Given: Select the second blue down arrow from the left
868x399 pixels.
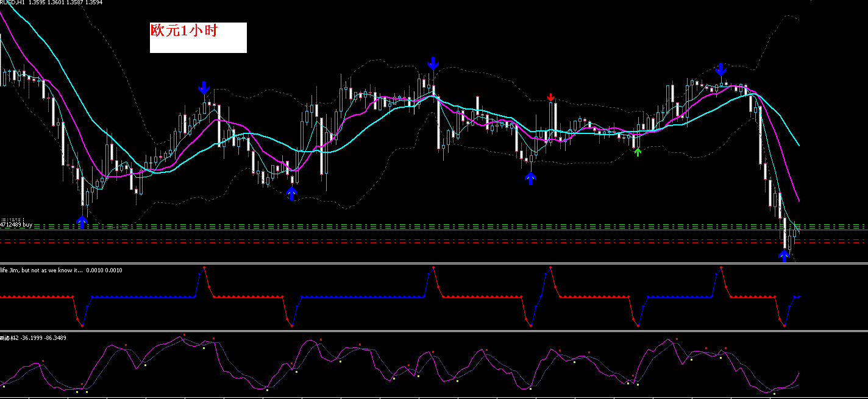Looking at the screenshot, I should pos(433,63).
